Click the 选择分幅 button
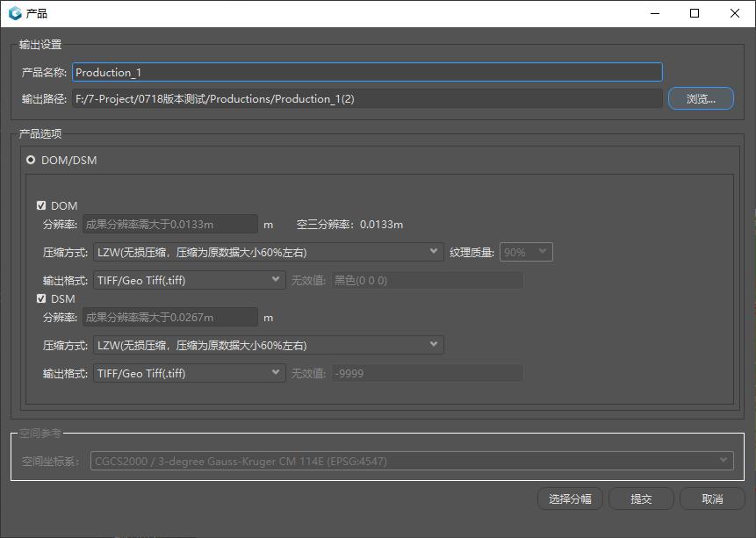 click(x=570, y=499)
